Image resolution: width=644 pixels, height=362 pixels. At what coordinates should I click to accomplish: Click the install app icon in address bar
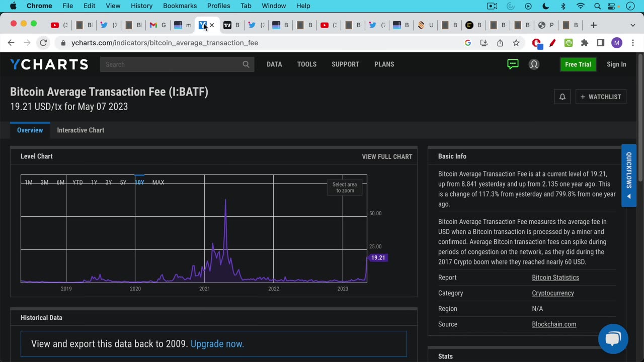484,43
